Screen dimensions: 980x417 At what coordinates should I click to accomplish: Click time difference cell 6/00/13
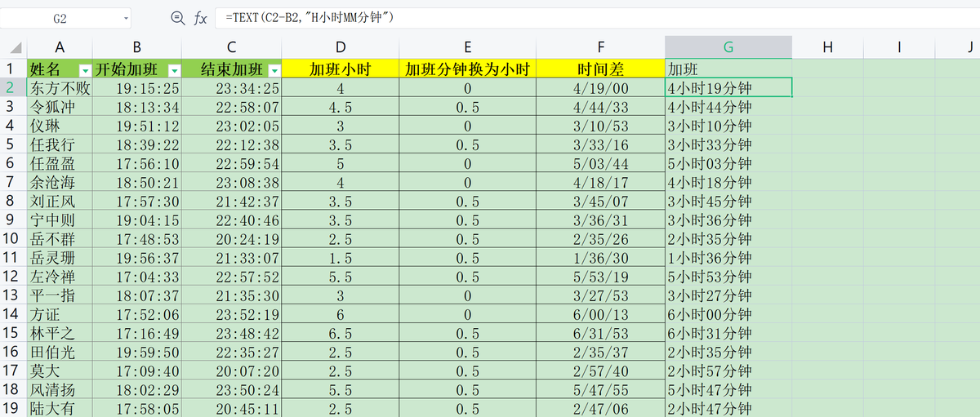600,314
